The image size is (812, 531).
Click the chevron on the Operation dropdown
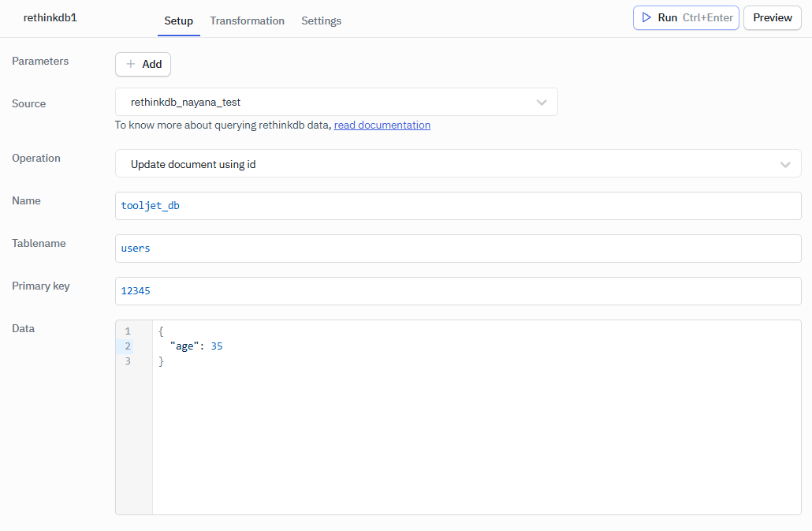[x=785, y=164]
